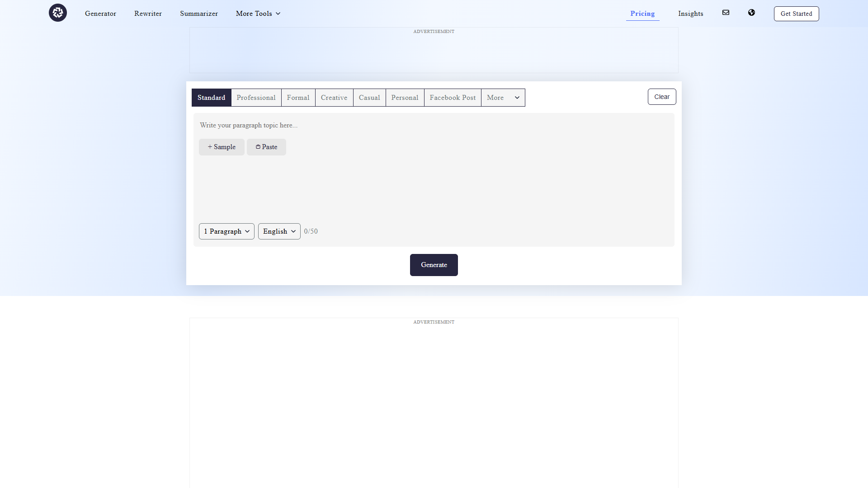The height and width of the screenshot is (488, 868).
Task: Focus the paragraph topic text field
Action: [434, 125]
